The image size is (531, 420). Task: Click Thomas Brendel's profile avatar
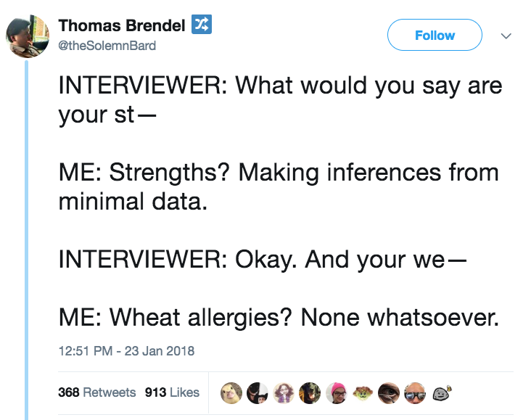tap(27, 36)
